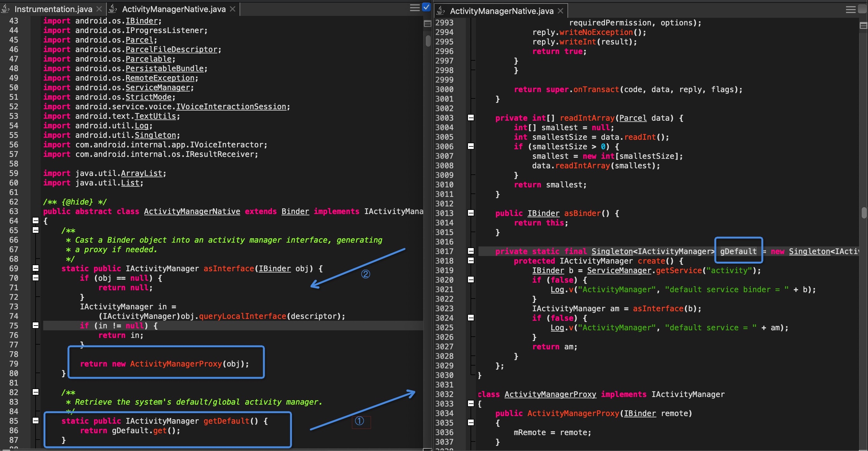Screen dimensions: 868x451
Task: Close the Instrumentation.java tab
Action: 99,9
